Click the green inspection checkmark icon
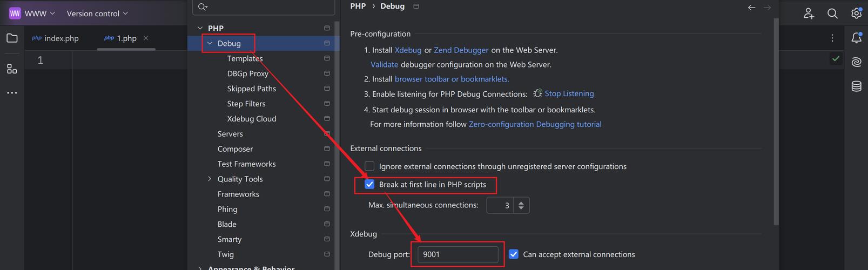This screenshot has width=868, height=270. [x=836, y=58]
